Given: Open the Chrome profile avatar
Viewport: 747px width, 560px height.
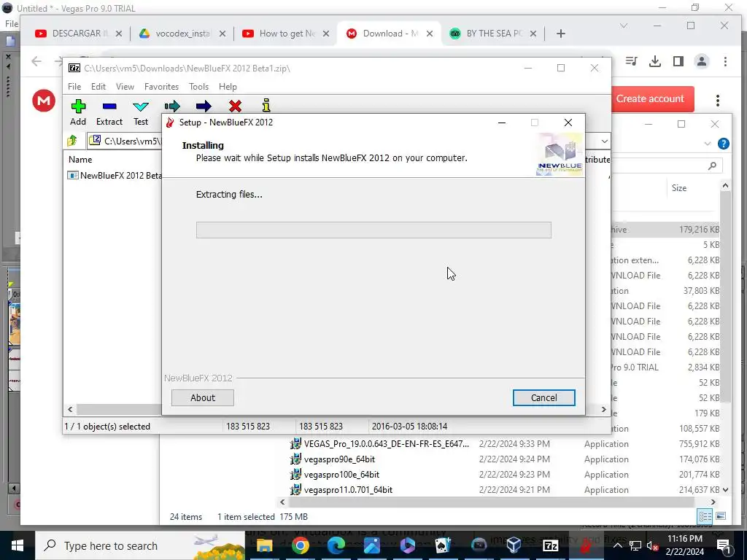Looking at the screenshot, I should coord(702,61).
